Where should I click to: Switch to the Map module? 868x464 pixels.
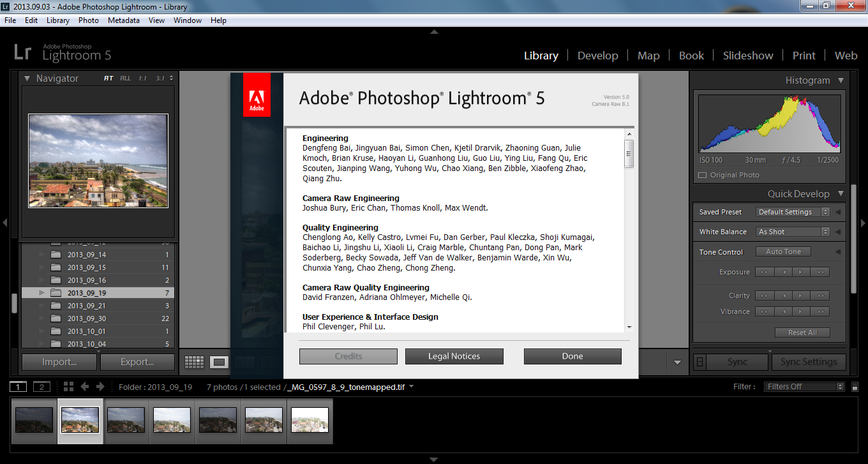(x=648, y=56)
